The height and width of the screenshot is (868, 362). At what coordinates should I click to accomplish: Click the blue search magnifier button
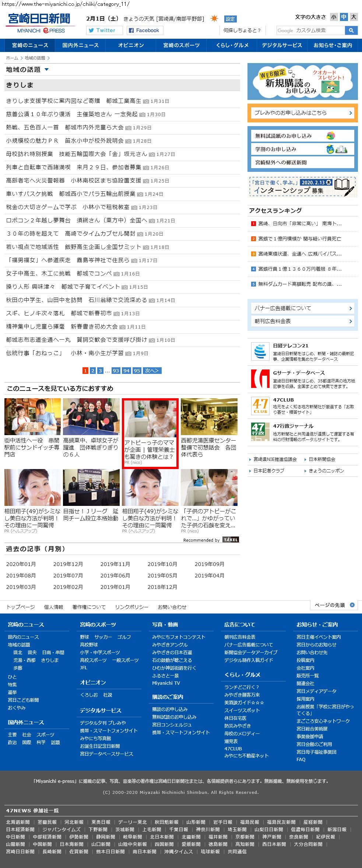(351, 30)
